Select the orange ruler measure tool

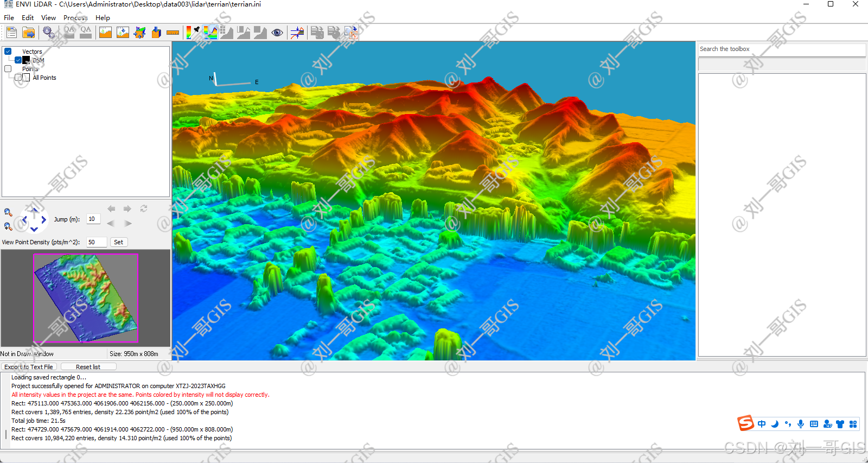tap(173, 33)
